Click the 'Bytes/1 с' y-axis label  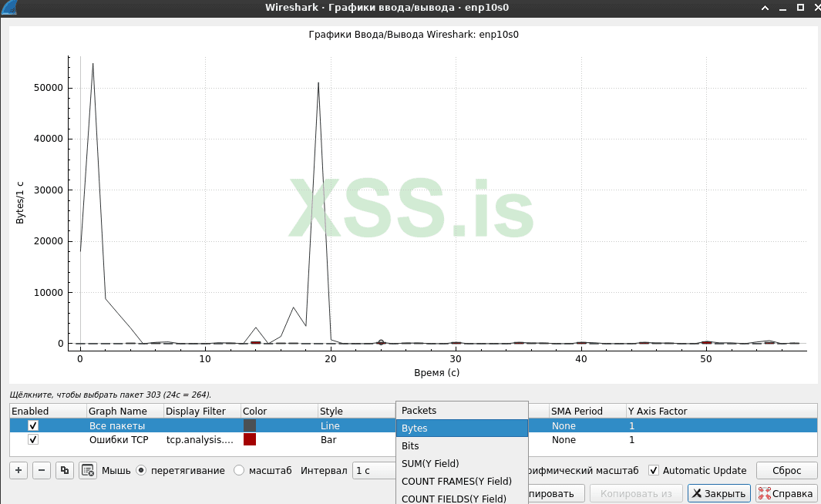(20, 203)
